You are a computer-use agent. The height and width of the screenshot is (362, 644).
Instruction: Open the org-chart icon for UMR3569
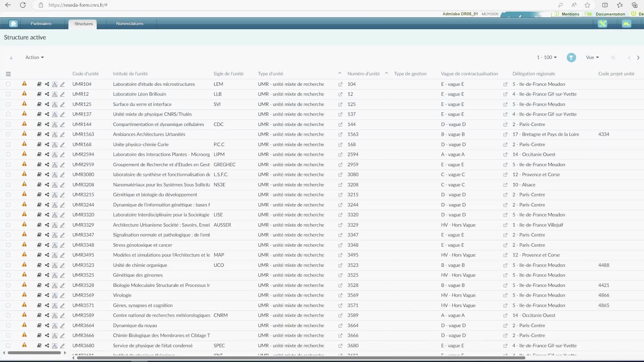click(x=55, y=295)
